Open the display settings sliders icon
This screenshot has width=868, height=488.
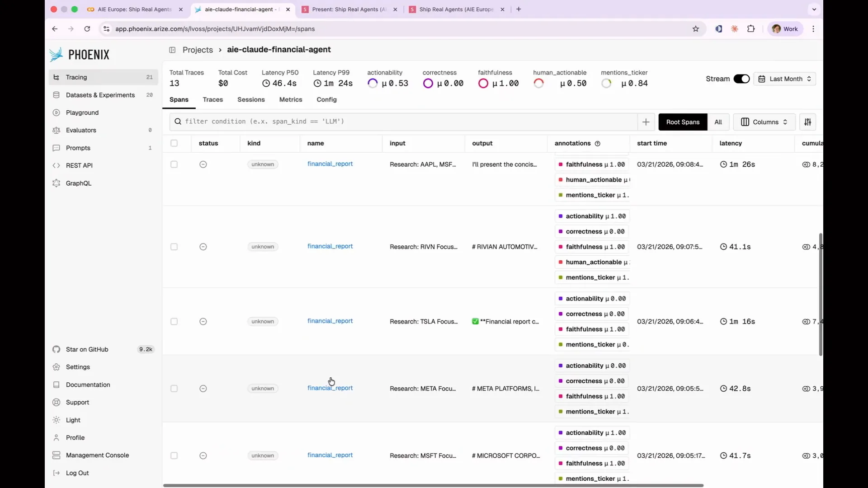tap(807, 122)
